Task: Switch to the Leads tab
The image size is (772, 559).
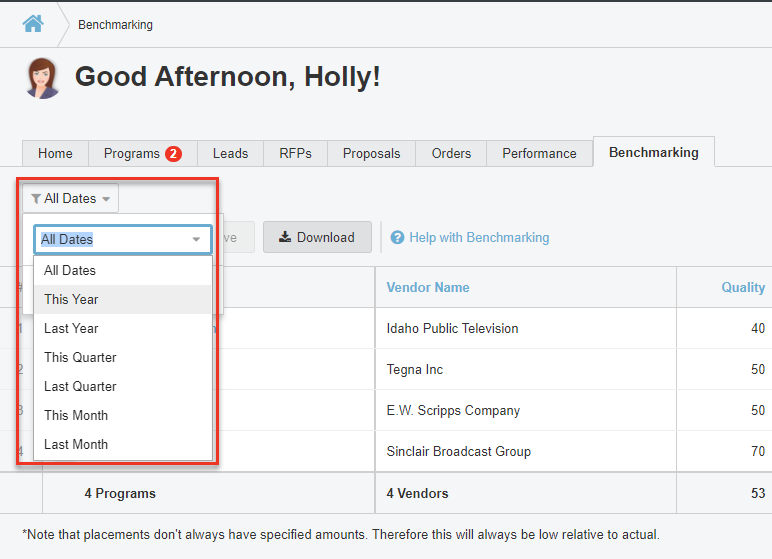Action: pos(230,154)
